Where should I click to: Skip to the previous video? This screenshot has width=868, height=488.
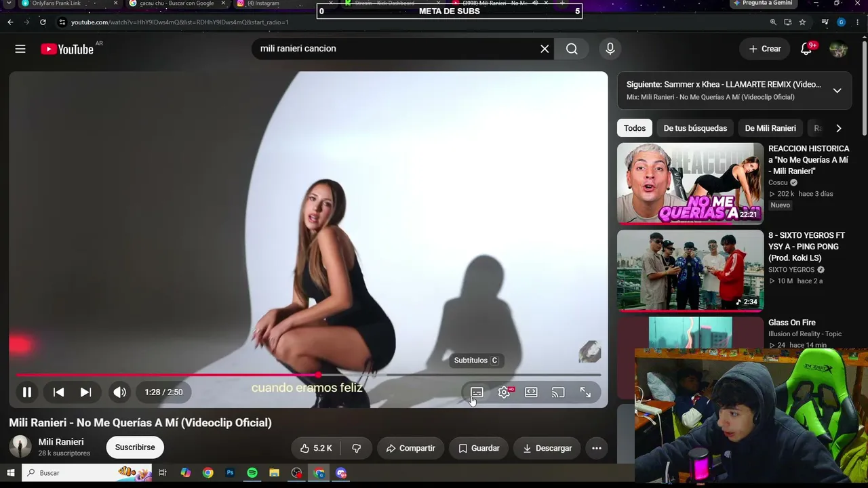[59, 392]
